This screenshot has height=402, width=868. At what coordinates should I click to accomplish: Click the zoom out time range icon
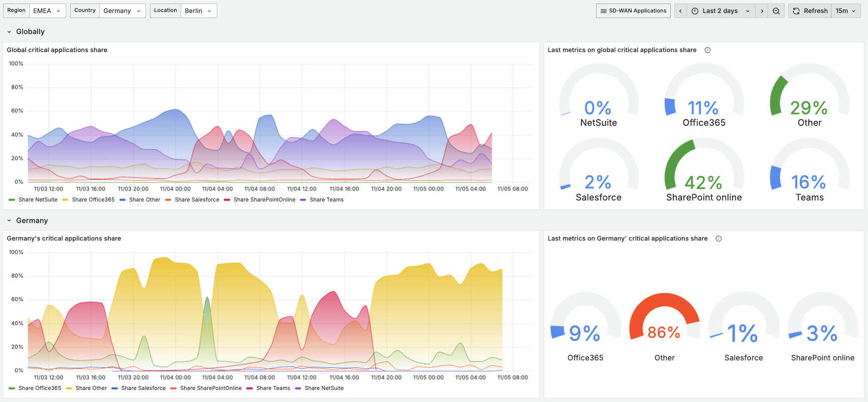(776, 11)
